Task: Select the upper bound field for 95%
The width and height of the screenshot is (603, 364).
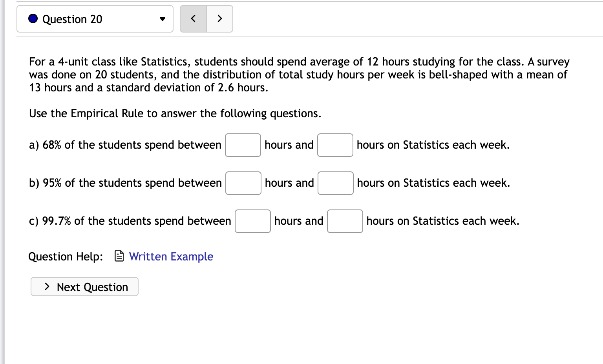Action: coord(335,183)
